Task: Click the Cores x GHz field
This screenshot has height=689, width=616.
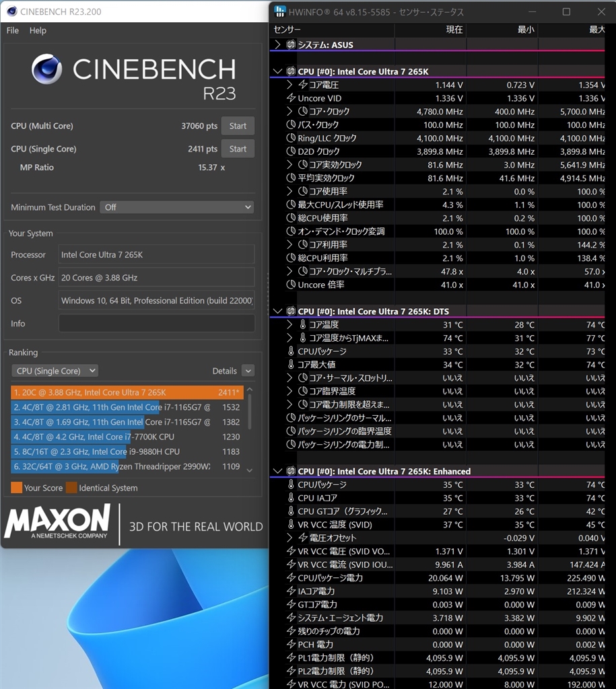Action: [x=157, y=278]
